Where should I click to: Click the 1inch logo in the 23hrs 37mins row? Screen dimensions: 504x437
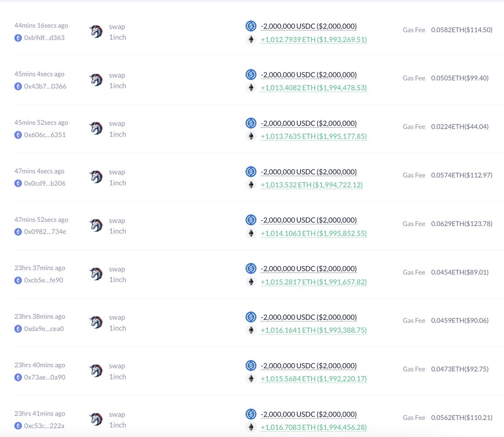96,274
